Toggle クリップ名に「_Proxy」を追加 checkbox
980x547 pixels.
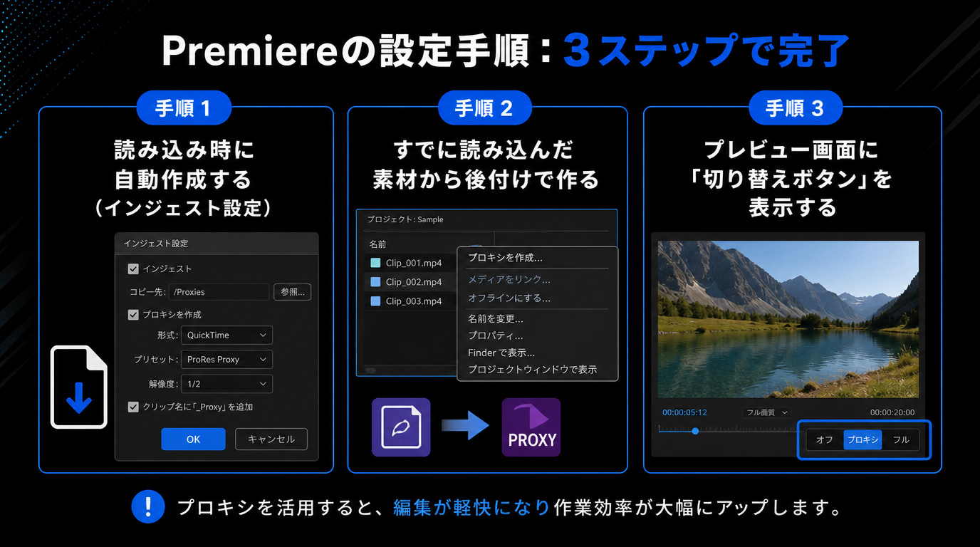(x=133, y=407)
